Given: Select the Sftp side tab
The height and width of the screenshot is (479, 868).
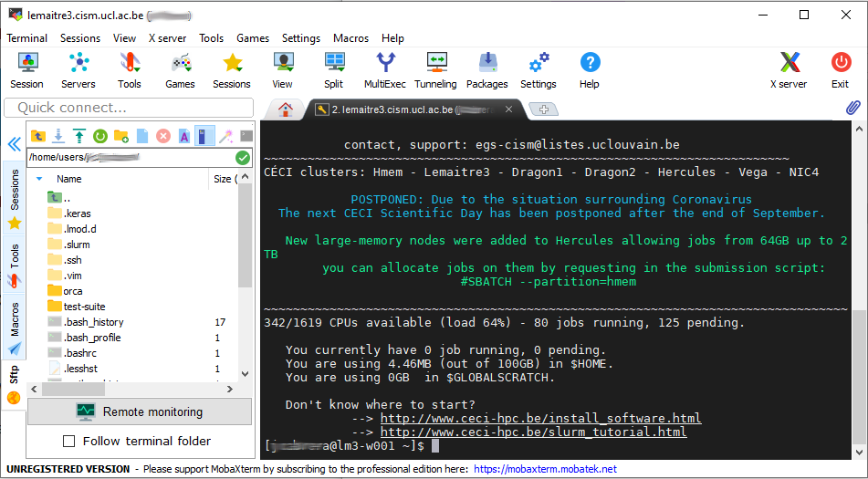Looking at the screenshot, I should pyautogui.click(x=14, y=384).
